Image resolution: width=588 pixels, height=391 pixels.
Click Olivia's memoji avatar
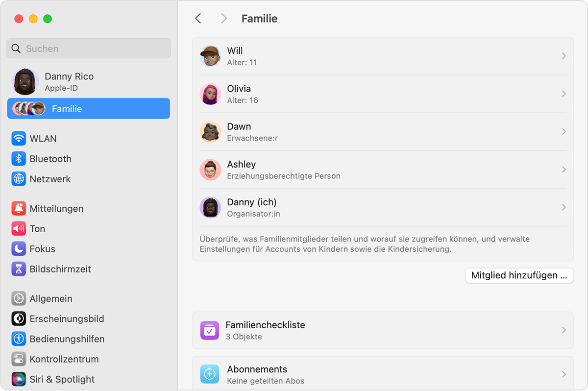coord(210,94)
